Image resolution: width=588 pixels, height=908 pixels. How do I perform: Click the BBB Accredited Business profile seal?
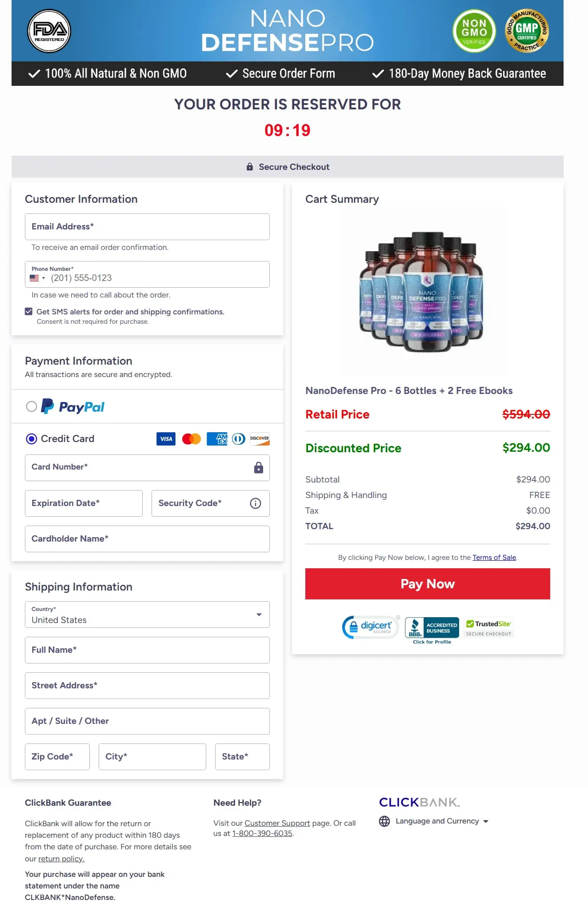pos(431,627)
